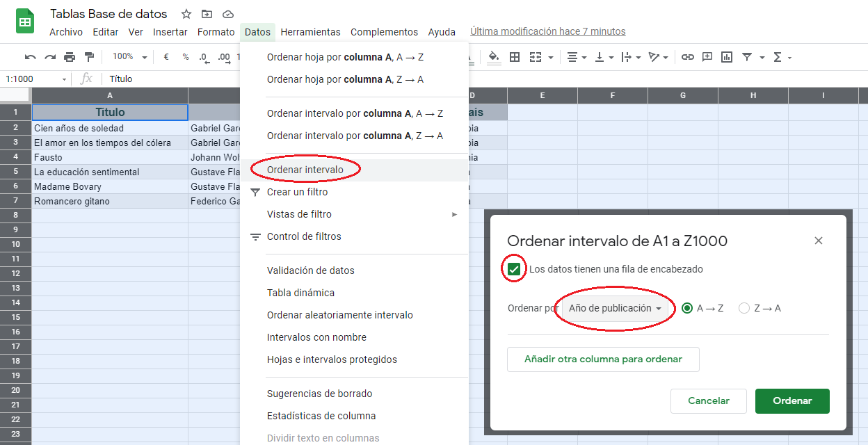Click the borders icon in the toolbar
This screenshot has width=868, height=445.
(515, 57)
